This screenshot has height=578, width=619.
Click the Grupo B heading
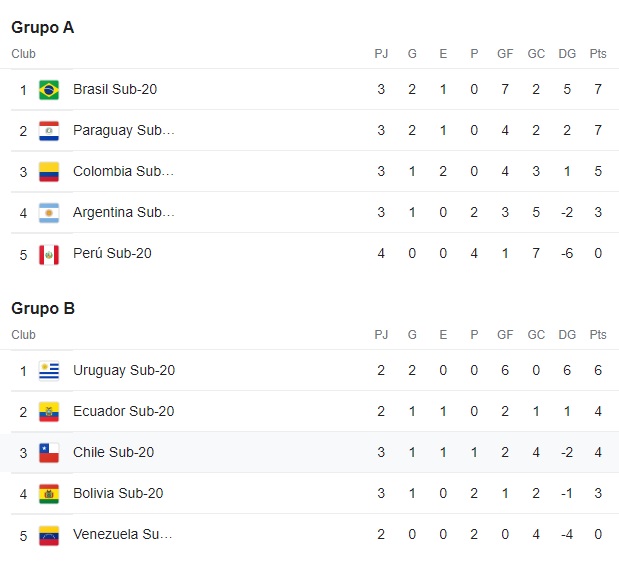tap(43, 308)
